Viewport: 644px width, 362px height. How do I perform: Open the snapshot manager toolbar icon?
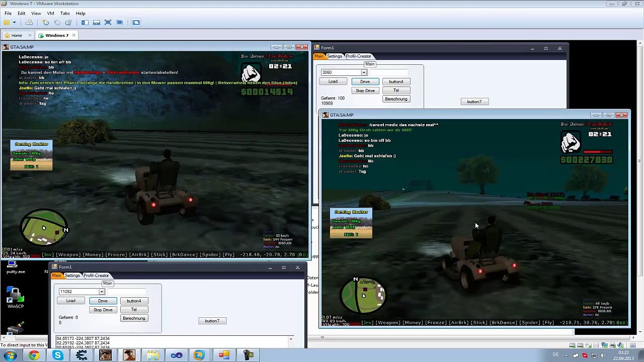coord(68,22)
